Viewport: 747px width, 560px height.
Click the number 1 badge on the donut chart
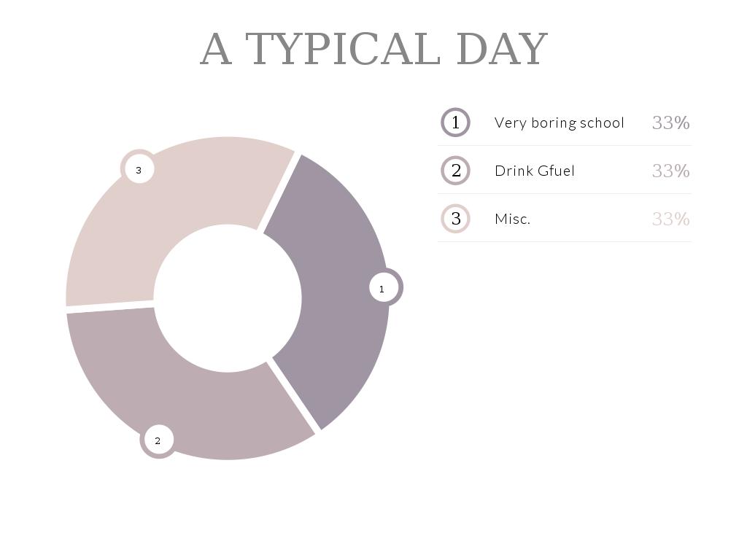(x=382, y=288)
